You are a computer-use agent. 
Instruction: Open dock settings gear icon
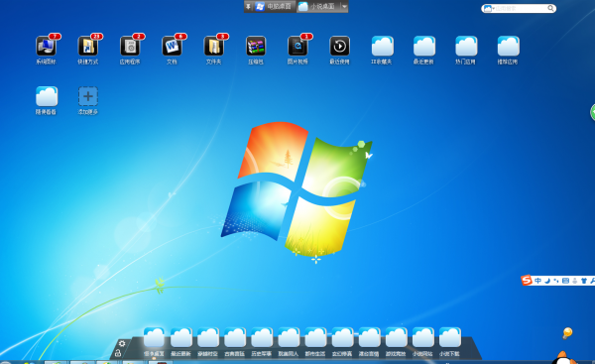pyautogui.click(x=122, y=343)
